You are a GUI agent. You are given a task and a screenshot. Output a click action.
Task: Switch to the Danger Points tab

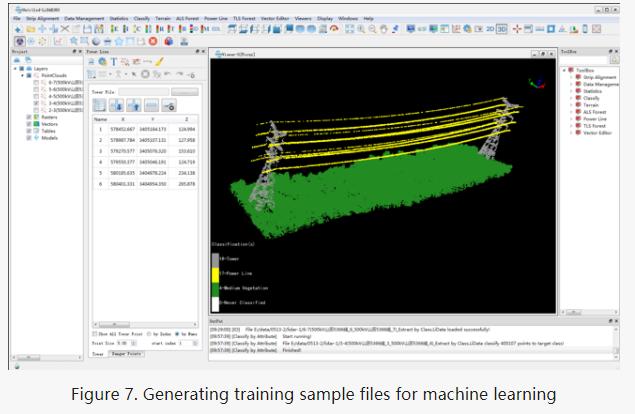[126, 354]
